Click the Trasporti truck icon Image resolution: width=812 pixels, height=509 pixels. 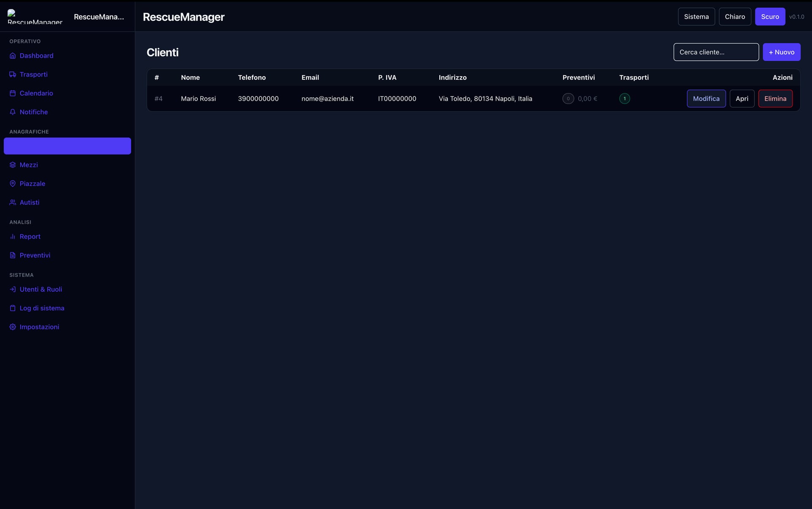(13, 74)
